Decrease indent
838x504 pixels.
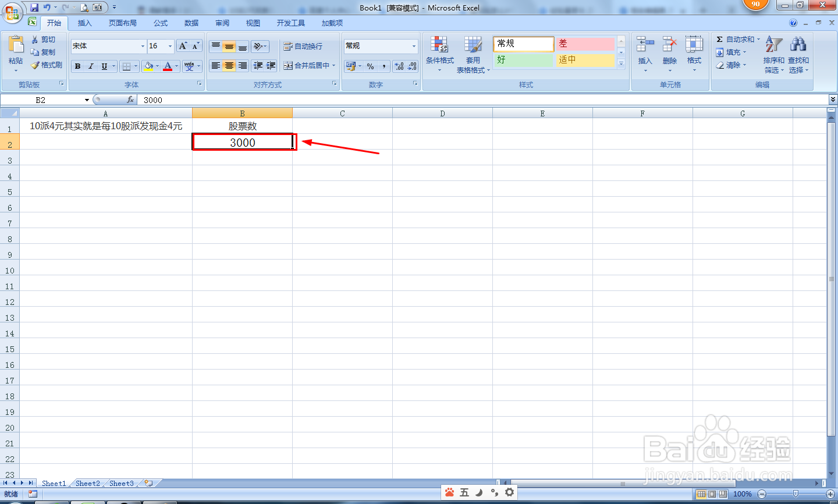(x=258, y=66)
